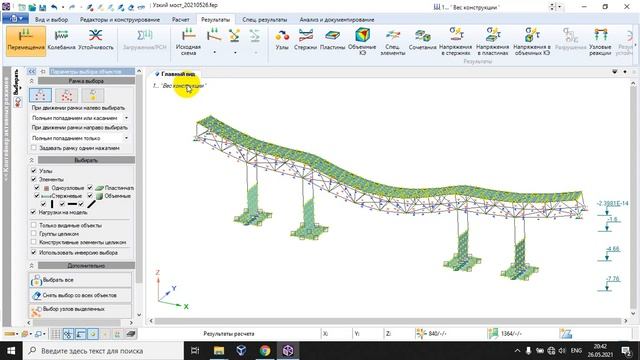Screen dimensions: 640x360
Task: Open the Расчет ribbon tab
Action: click(180, 20)
